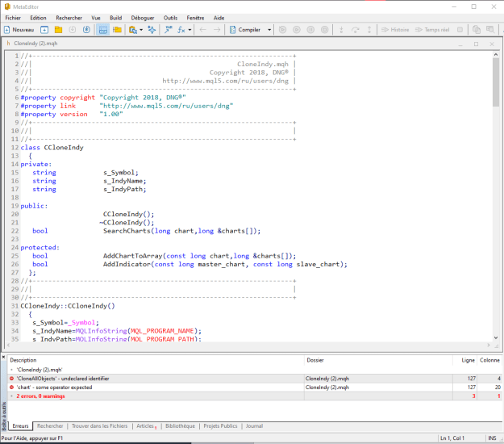Switch to Trouver dans les Fichiers tab
Viewport: 504px width, 444px height.
click(100, 426)
